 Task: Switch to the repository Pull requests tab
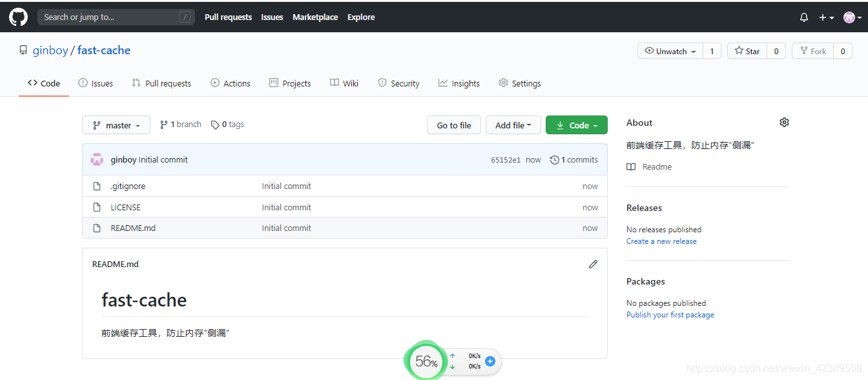coord(161,83)
